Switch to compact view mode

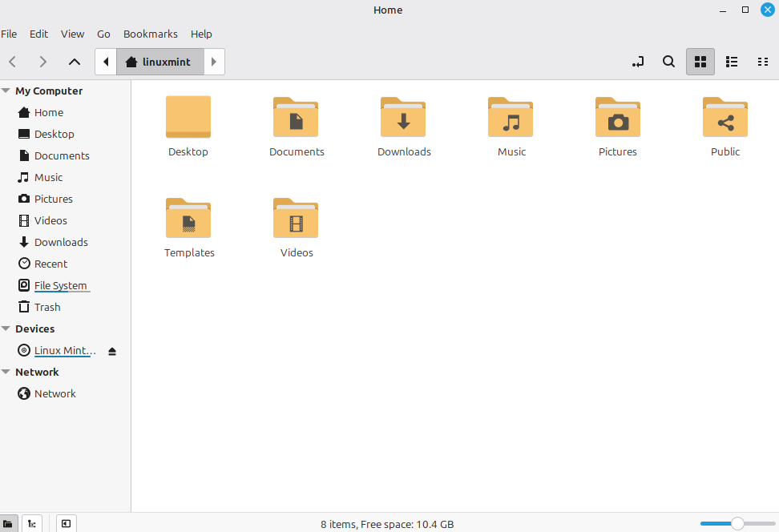[762, 62]
